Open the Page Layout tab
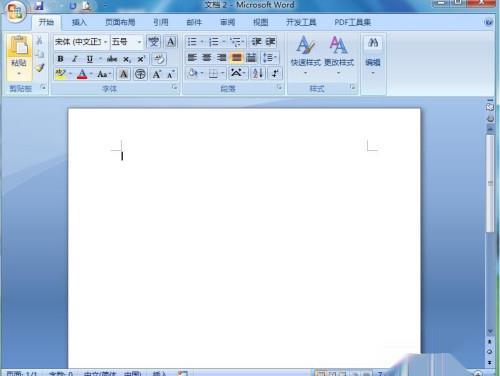The height and width of the screenshot is (376, 500). click(120, 22)
